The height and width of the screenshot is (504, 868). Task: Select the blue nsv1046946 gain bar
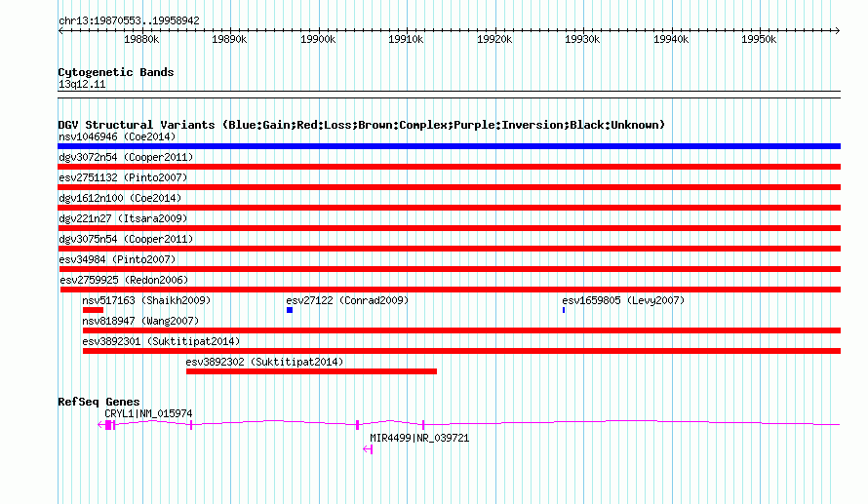click(x=449, y=146)
